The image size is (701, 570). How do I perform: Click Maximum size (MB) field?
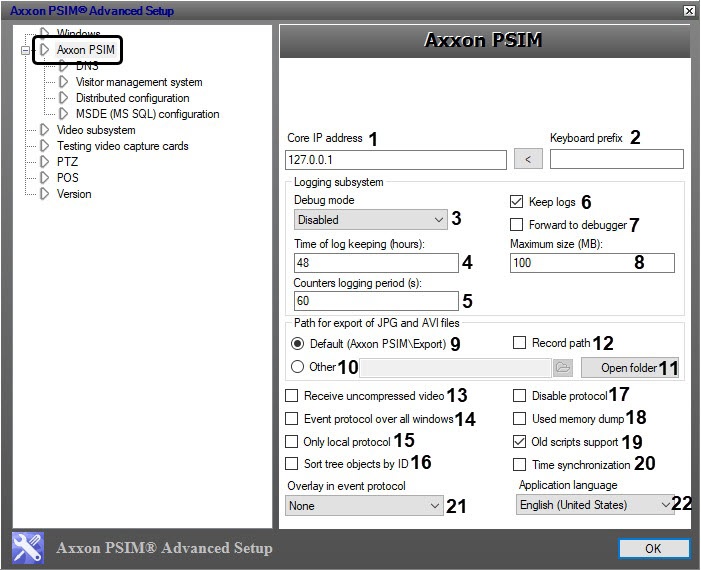tap(592, 262)
